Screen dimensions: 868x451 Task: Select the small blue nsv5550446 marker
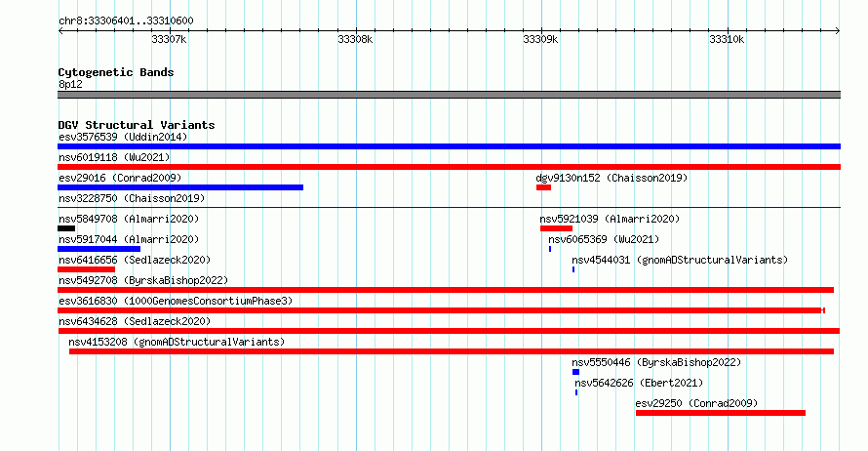(575, 372)
